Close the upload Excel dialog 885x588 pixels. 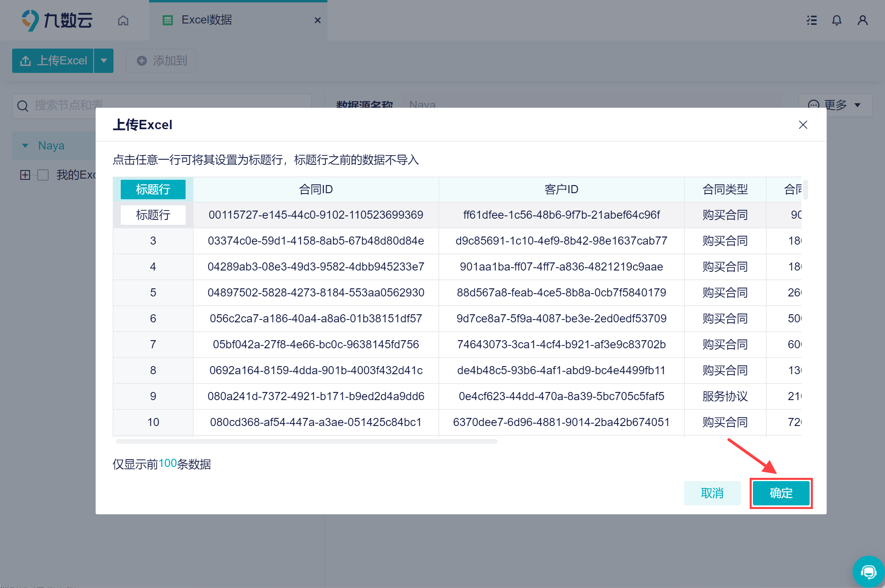click(x=803, y=125)
